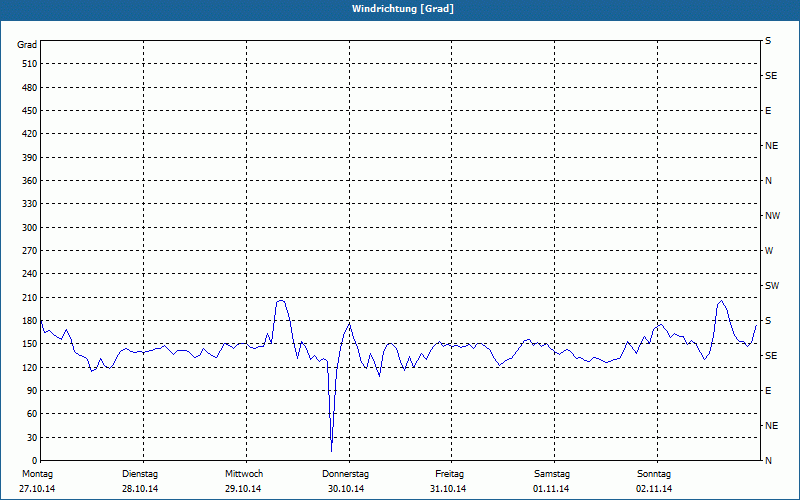Select the 450 degree axis label
Screen dimensions: 800x500
tap(30, 111)
